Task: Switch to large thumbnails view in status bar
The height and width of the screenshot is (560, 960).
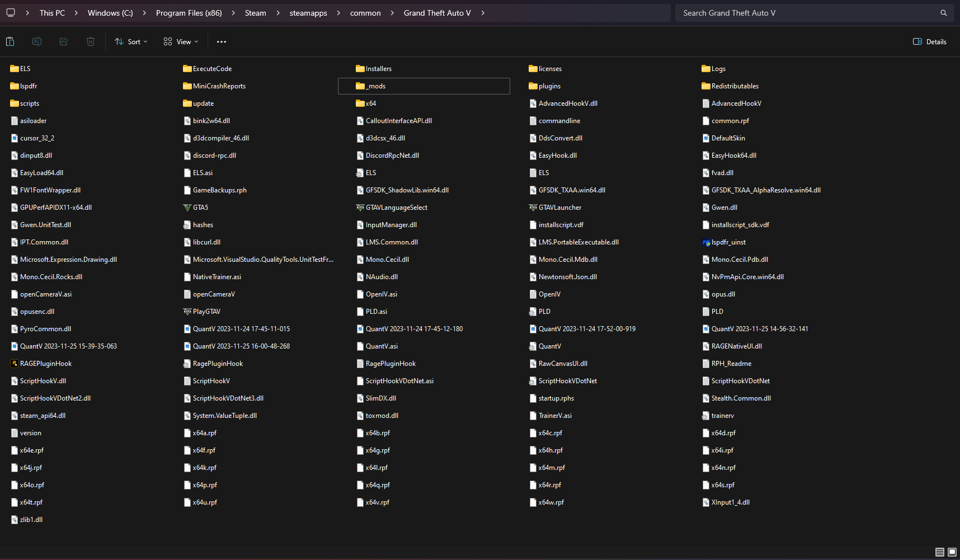Action: 952,552
